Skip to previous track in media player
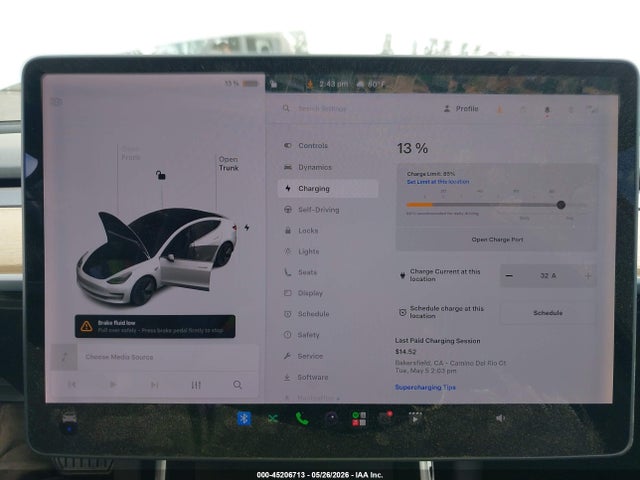 (x=72, y=384)
